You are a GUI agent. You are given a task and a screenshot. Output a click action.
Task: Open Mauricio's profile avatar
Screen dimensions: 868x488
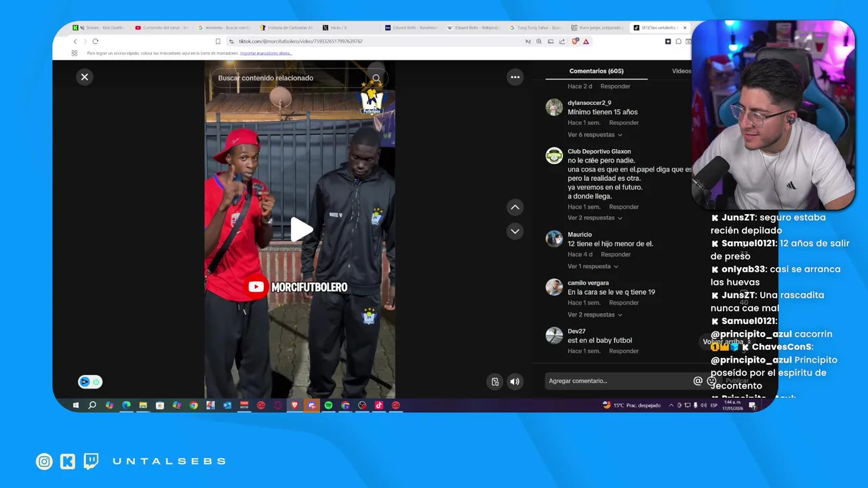(554, 239)
